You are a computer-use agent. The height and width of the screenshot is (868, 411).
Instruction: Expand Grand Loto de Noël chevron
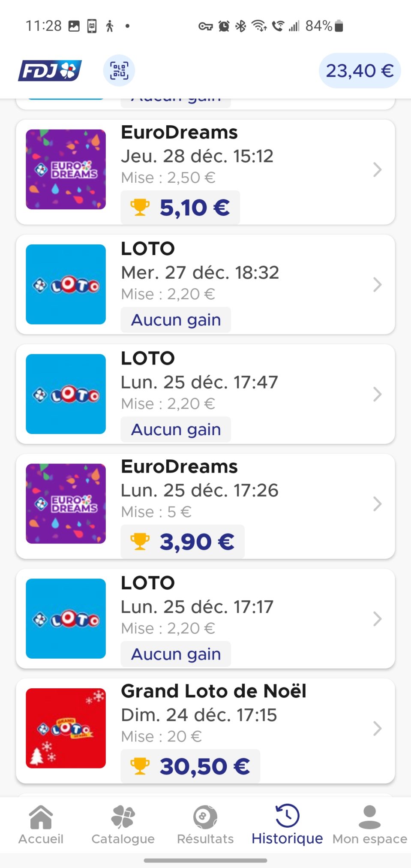pos(377,728)
